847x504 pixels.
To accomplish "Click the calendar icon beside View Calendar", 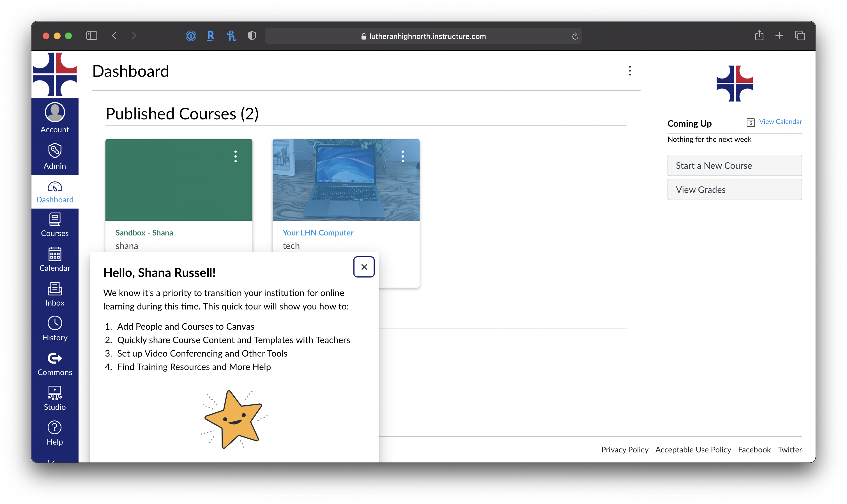I will [x=751, y=122].
